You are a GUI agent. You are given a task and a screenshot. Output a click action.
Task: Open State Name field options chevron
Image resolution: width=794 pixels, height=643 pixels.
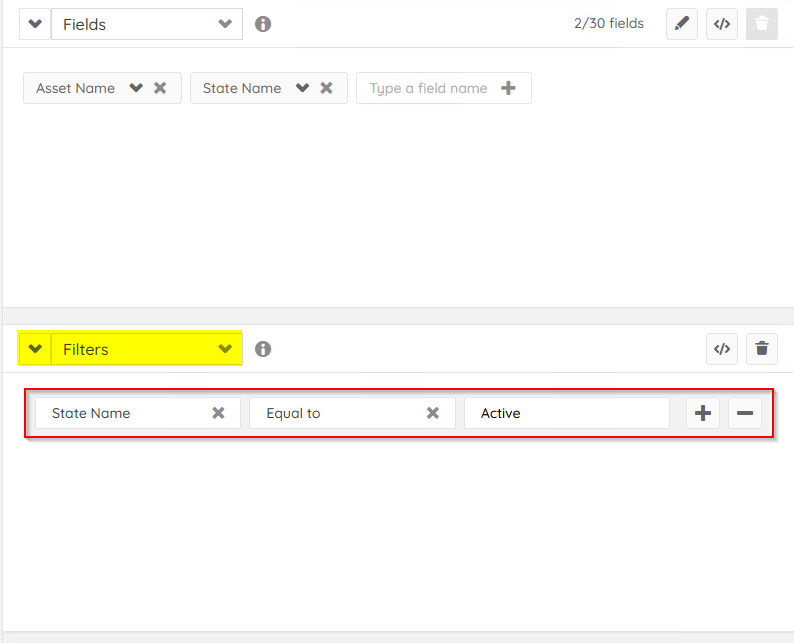[x=302, y=88]
